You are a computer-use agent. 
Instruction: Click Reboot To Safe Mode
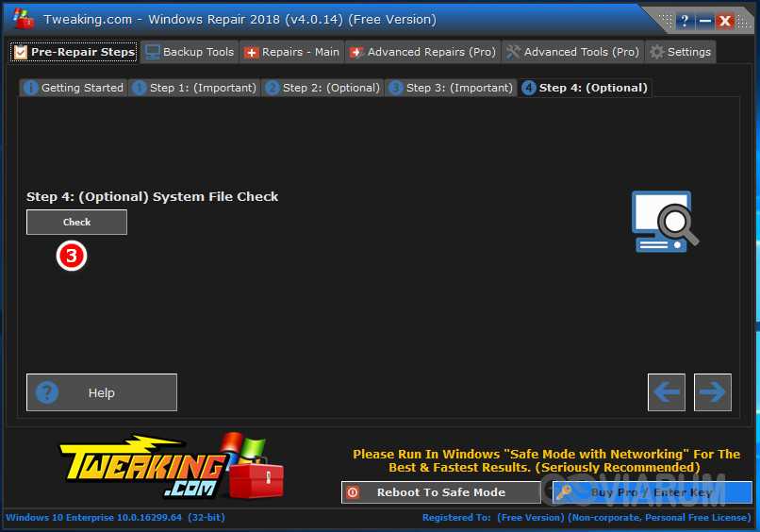[x=441, y=492]
